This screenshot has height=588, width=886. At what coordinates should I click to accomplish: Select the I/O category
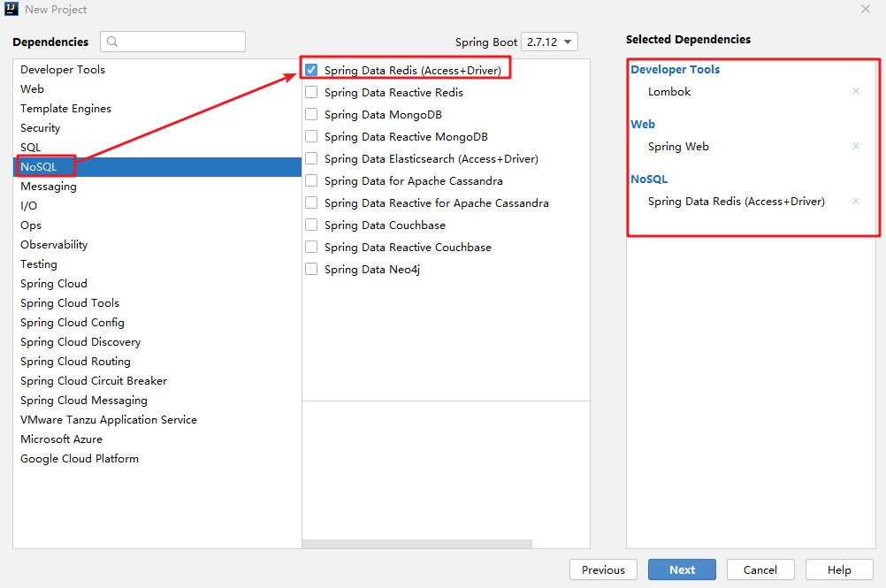point(157,206)
